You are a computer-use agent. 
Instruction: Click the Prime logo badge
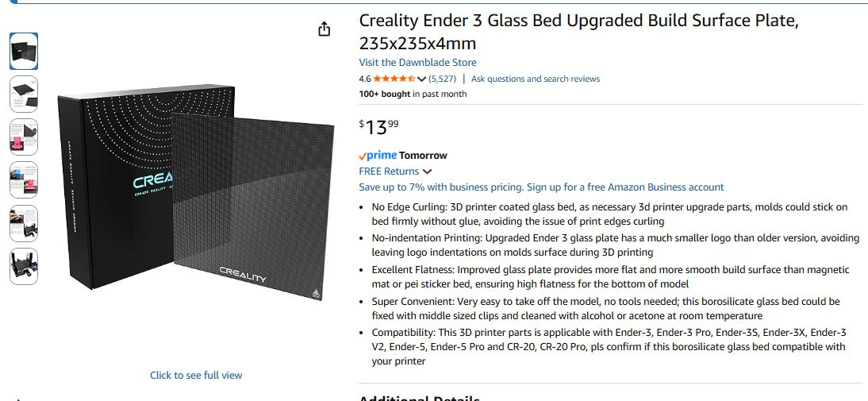click(378, 156)
